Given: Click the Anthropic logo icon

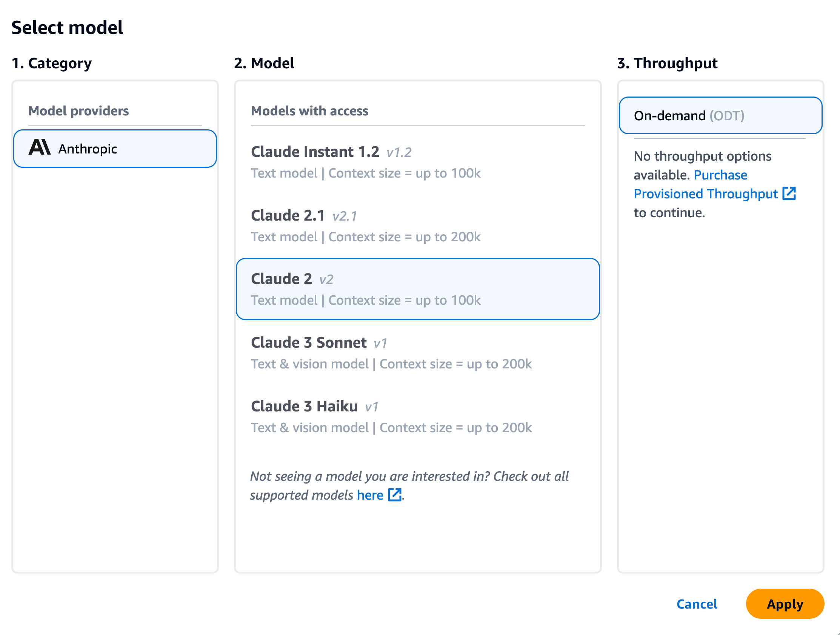Looking at the screenshot, I should [x=40, y=147].
